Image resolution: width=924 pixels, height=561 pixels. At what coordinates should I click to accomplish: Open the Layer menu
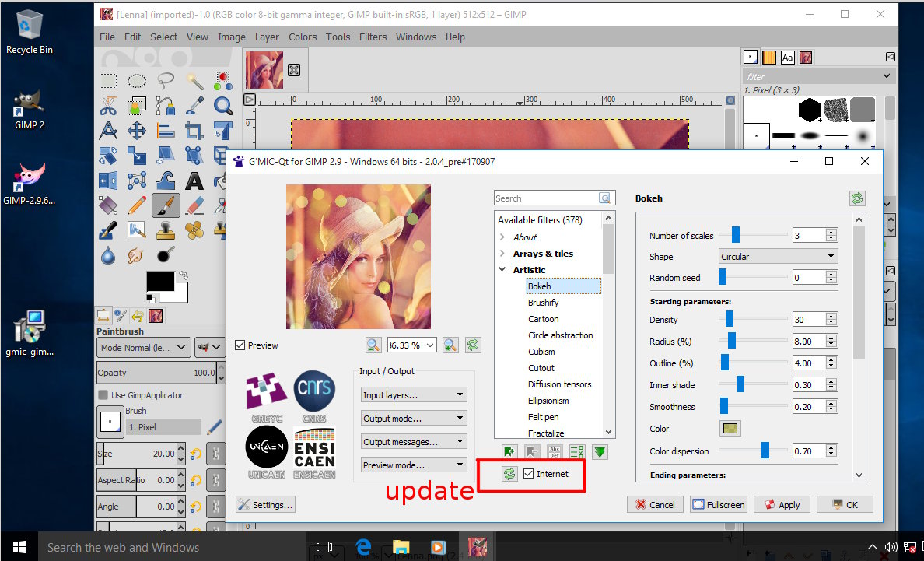point(266,37)
